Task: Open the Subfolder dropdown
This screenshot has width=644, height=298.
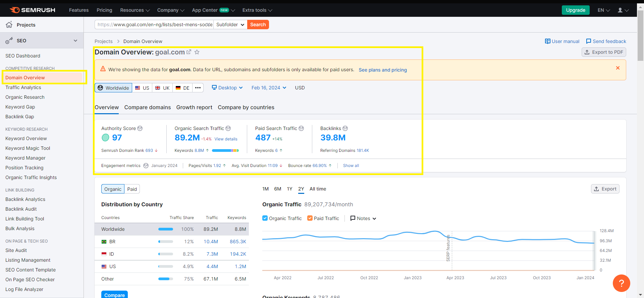Action: (230, 25)
